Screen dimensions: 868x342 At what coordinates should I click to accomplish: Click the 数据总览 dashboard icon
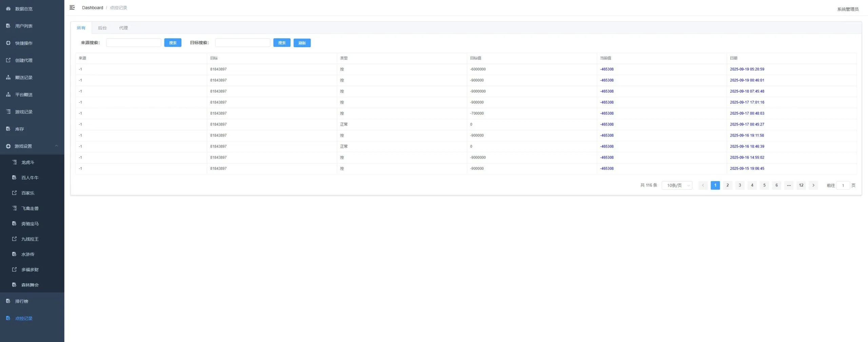tap(8, 9)
